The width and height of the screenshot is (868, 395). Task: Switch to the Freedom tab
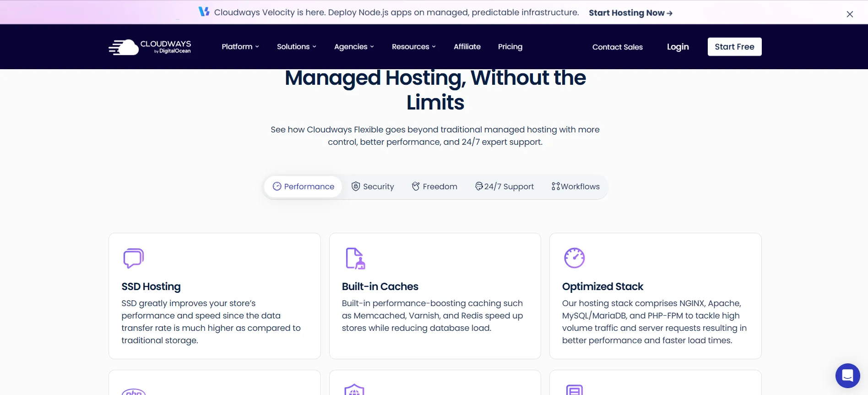coord(434,187)
